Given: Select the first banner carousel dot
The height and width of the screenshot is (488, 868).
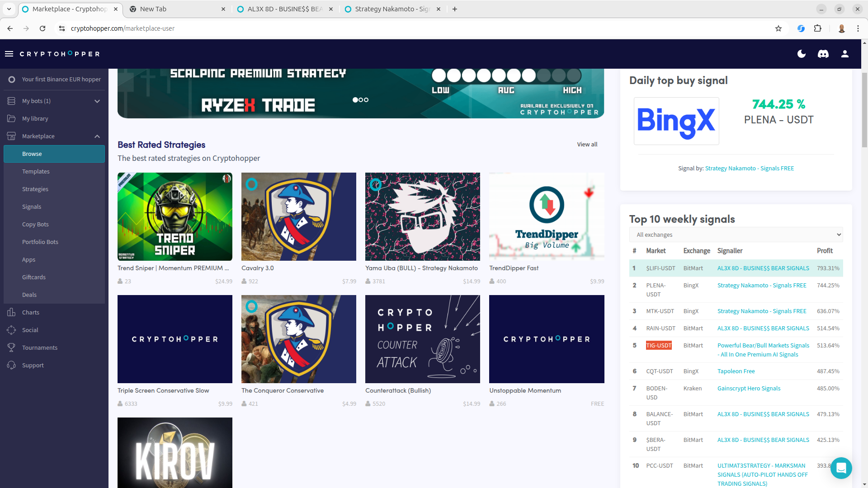Looking at the screenshot, I should tap(355, 100).
